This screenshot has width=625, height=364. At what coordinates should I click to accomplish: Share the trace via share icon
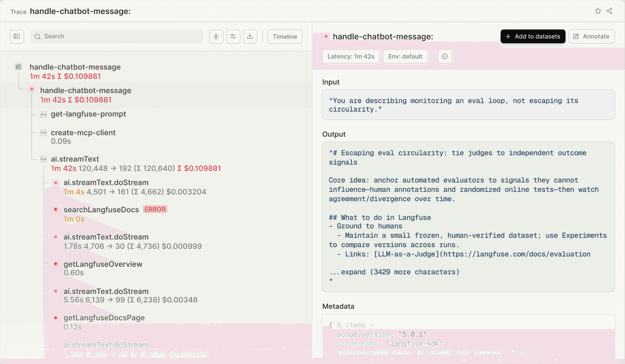pos(609,11)
